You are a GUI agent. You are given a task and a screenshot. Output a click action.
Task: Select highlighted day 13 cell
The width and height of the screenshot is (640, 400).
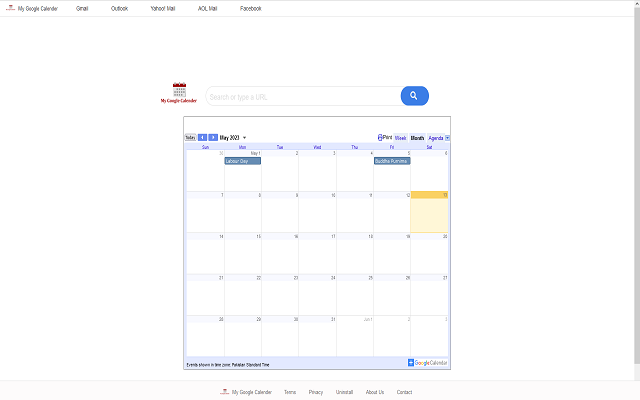click(429, 212)
